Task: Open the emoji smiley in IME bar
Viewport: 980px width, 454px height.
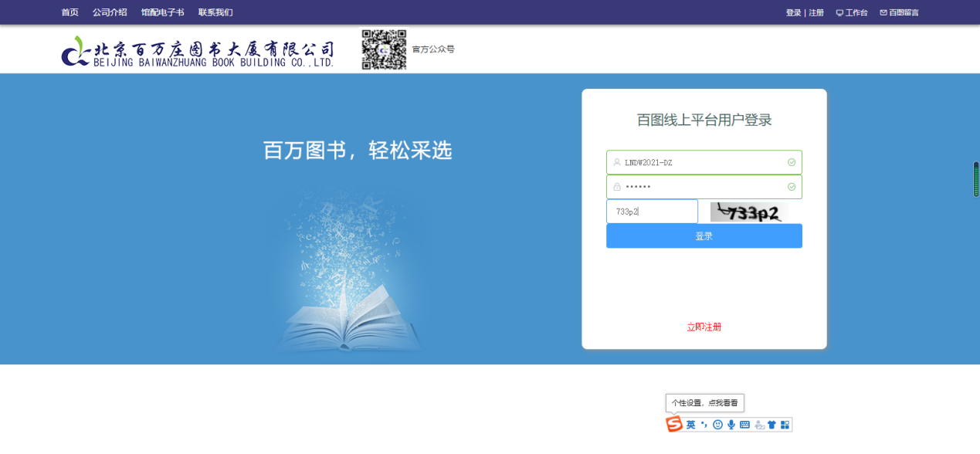Action: point(717,425)
